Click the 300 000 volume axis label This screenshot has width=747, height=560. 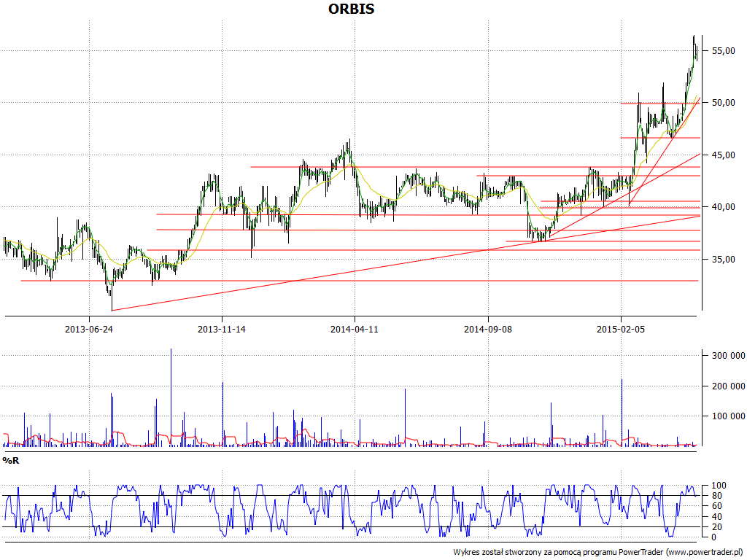pos(729,356)
